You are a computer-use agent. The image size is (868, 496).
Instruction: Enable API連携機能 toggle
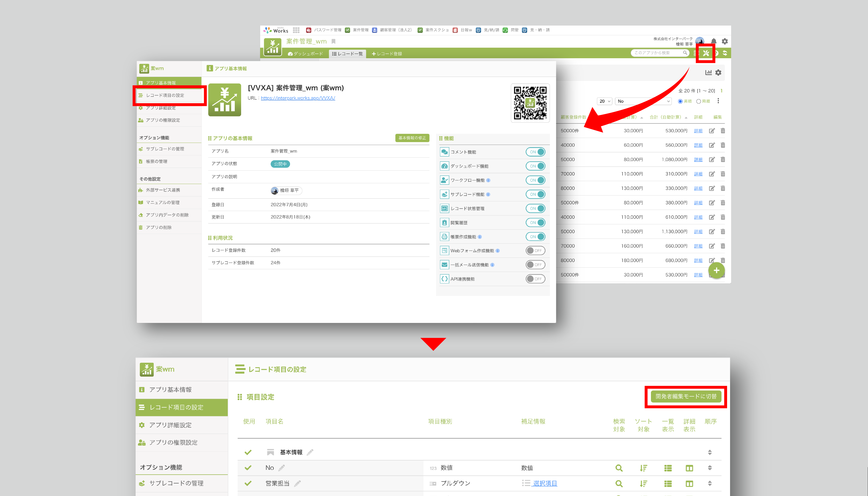coord(535,279)
